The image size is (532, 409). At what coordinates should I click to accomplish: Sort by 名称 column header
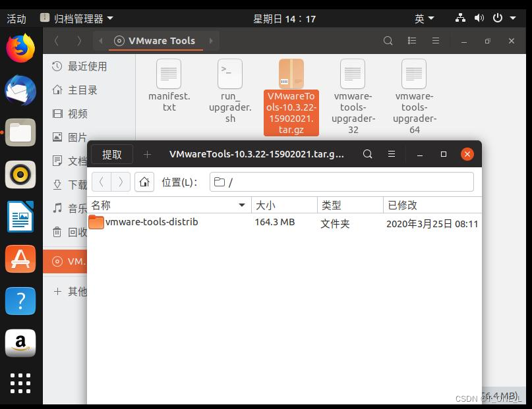[169, 205]
